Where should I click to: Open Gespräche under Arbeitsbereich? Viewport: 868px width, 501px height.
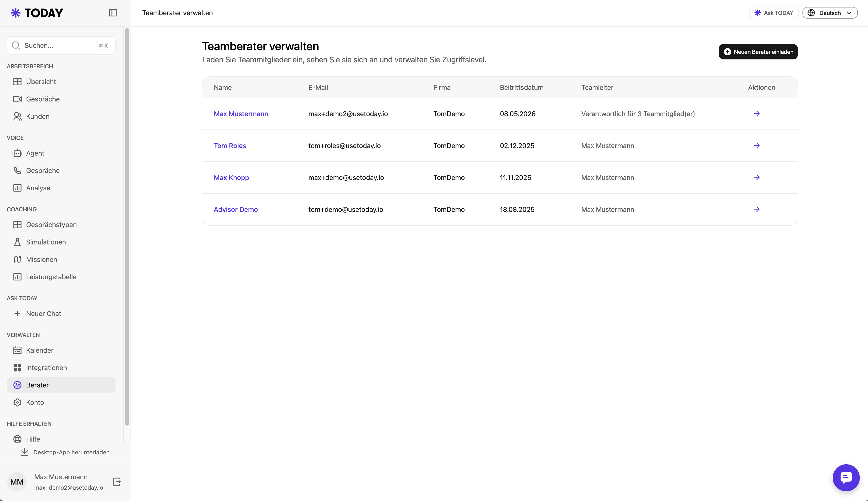pyautogui.click(x=61, y=99)
